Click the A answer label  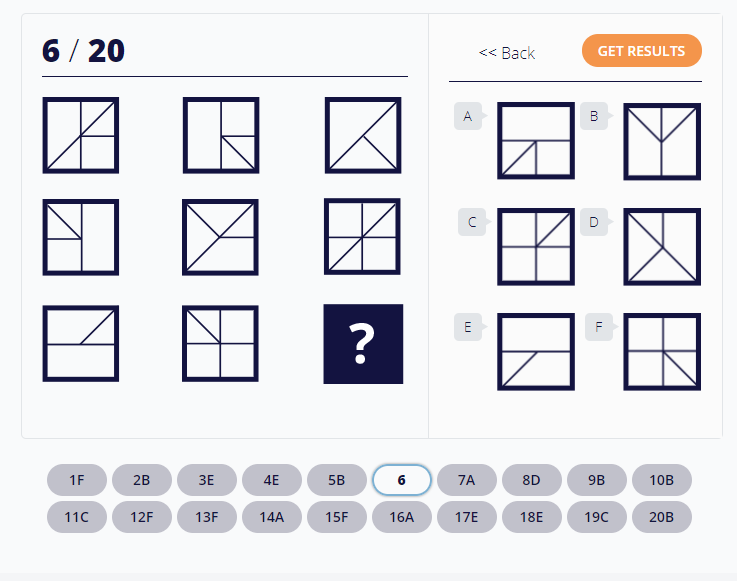click(468, 116)
